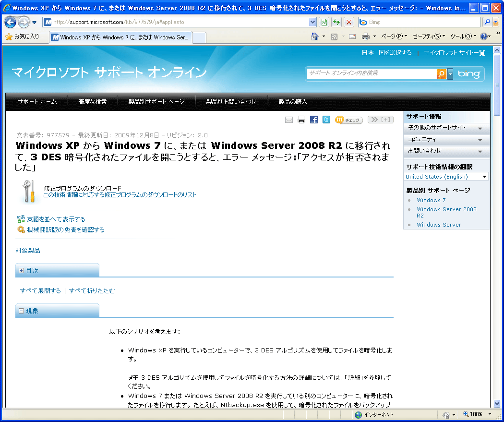Stop loading with the red X icon

tap(349, 22)
